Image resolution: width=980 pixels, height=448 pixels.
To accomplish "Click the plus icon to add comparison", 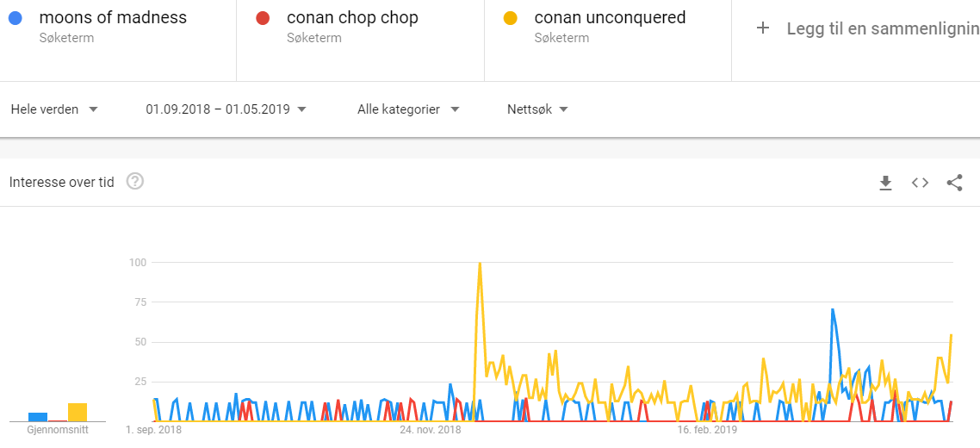I will (762, 28).
